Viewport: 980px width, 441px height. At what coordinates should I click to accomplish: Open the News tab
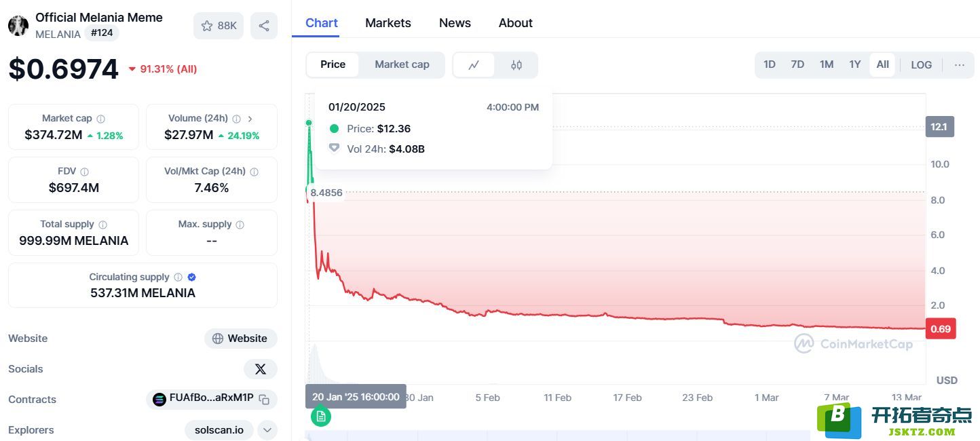(455, 23)
